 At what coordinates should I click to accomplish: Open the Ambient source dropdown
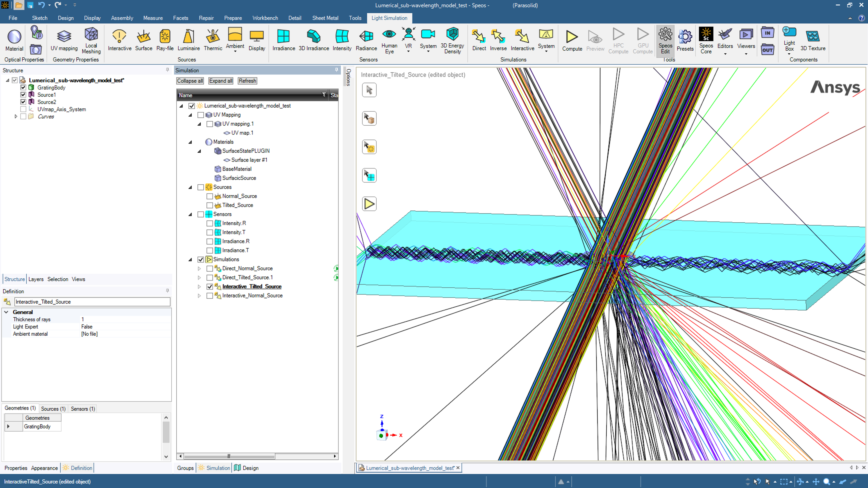tap(235, 51)
